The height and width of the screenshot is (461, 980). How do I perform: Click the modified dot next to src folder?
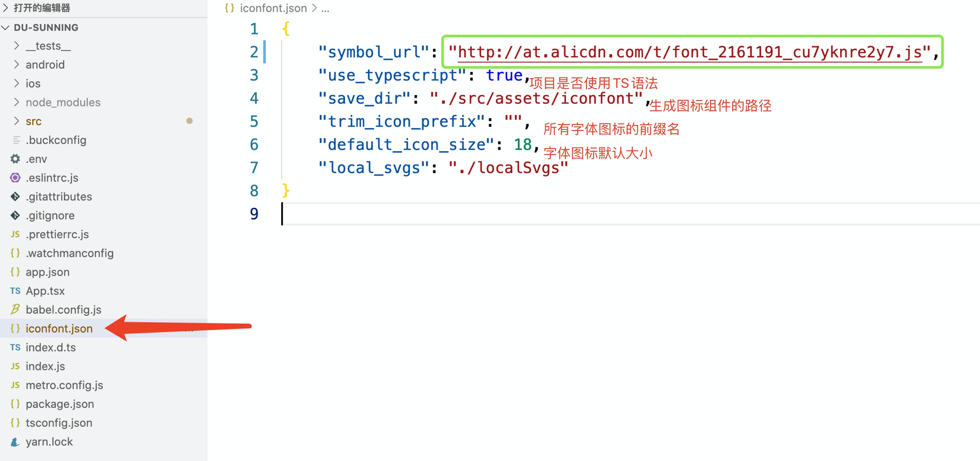pos(190,121)
